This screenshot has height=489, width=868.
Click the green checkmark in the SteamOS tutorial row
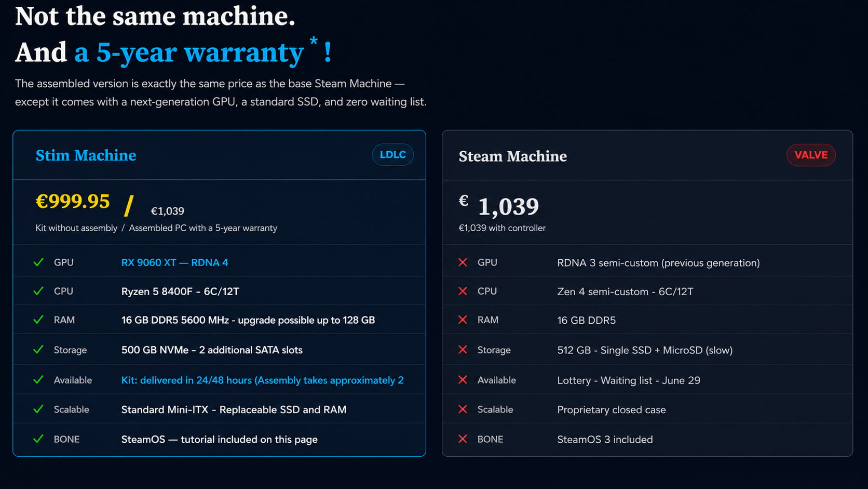38,439
